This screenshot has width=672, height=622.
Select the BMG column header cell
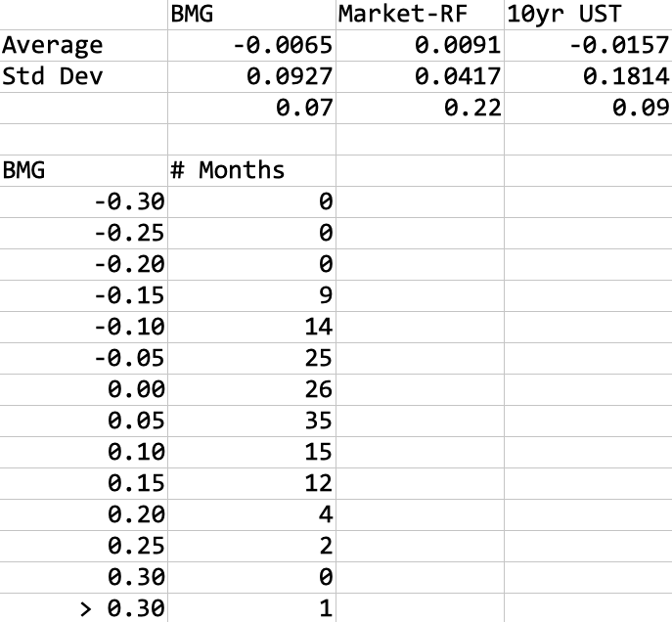tap(251, 15)
